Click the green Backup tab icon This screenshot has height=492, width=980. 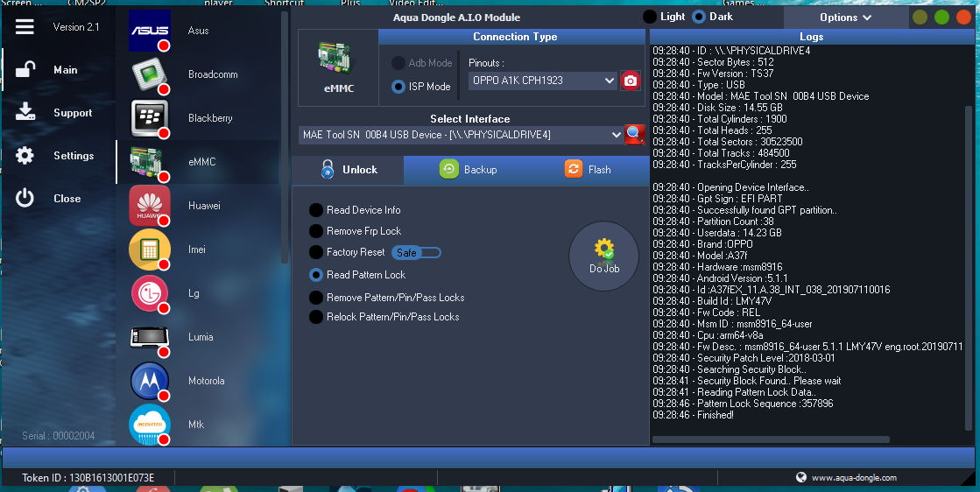pos(448,169)
